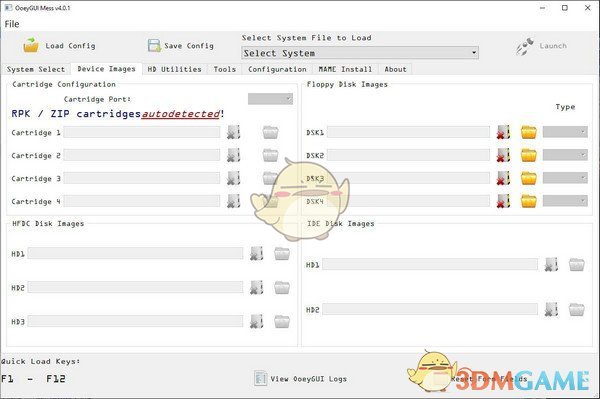The width and height of the screenshot is (600, 399).
Task: Remove the DSK2 floppy image
Action: pyautogui.click(x=503, y=155)
